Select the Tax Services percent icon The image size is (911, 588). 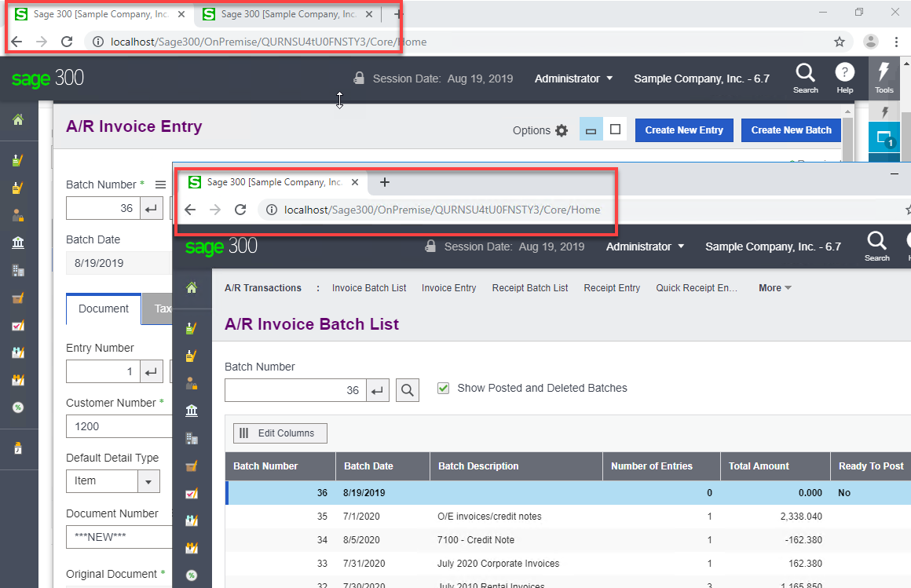pyautogui.click(x=20, y=407)
